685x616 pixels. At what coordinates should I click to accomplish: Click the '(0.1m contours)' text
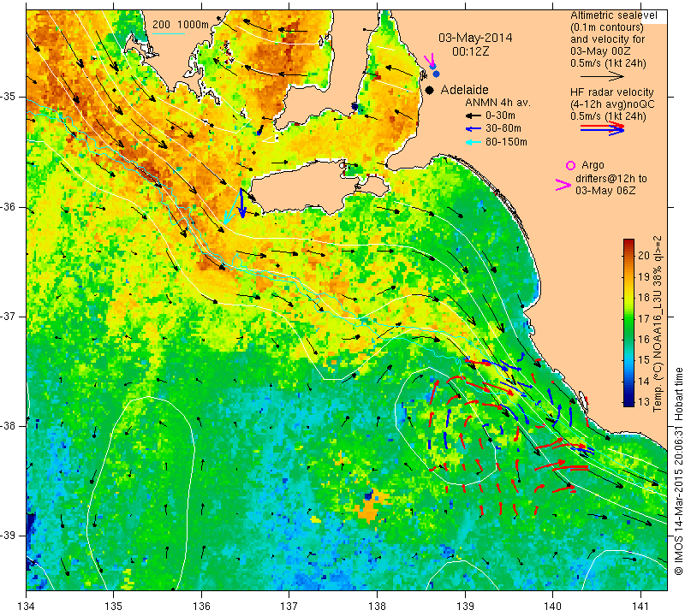point(607,27)
